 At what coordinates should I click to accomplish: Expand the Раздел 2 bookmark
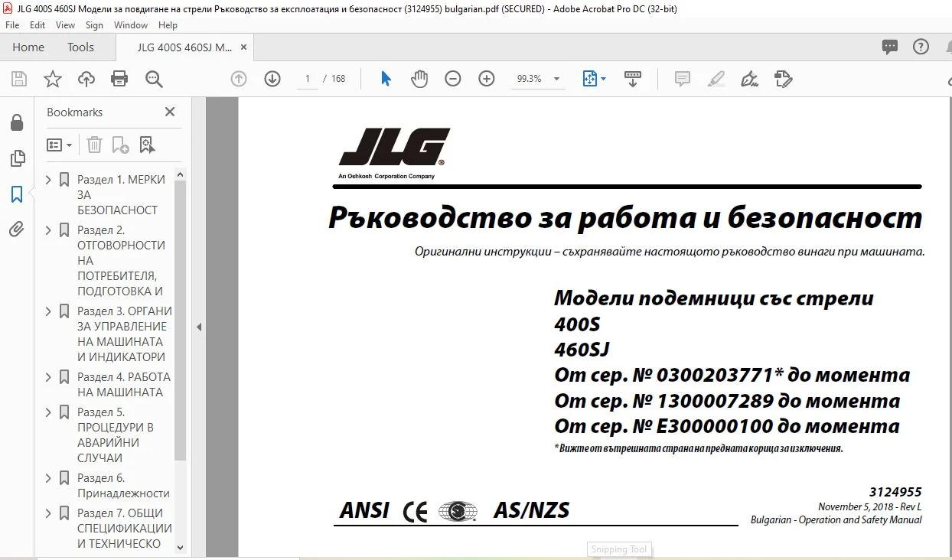(x=49, y=230)
